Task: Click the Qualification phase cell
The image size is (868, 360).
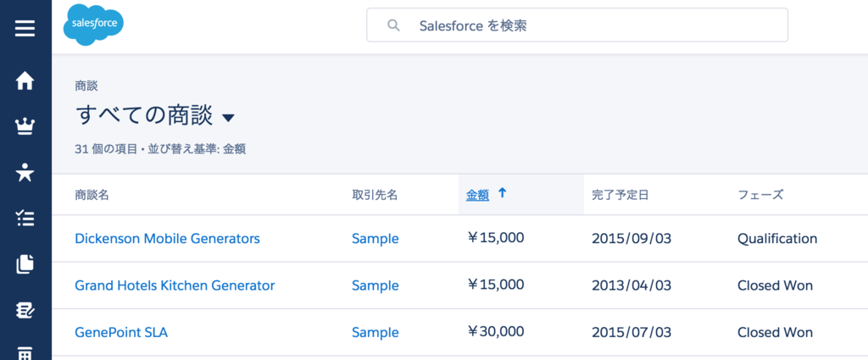Action: [x=777, y=239]
